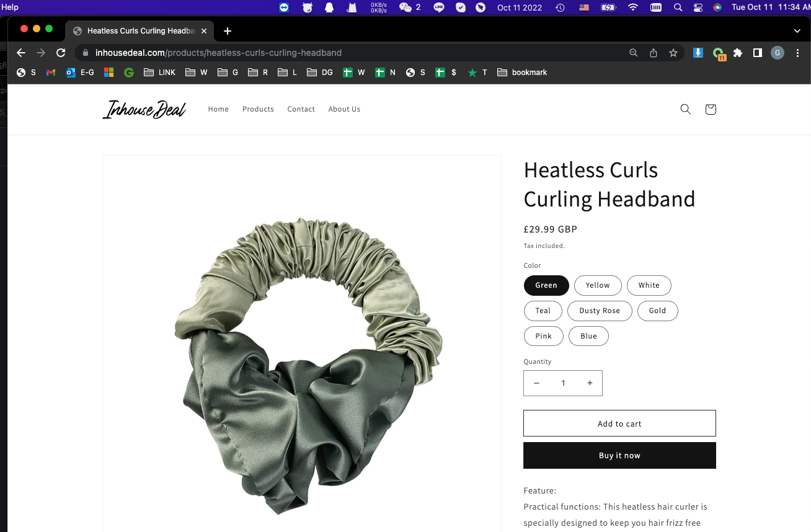Image resolution: width=811 pixels, height=532 pixels.
Task: Click the LINE icon in the menu bar
Action: [439, 7]
